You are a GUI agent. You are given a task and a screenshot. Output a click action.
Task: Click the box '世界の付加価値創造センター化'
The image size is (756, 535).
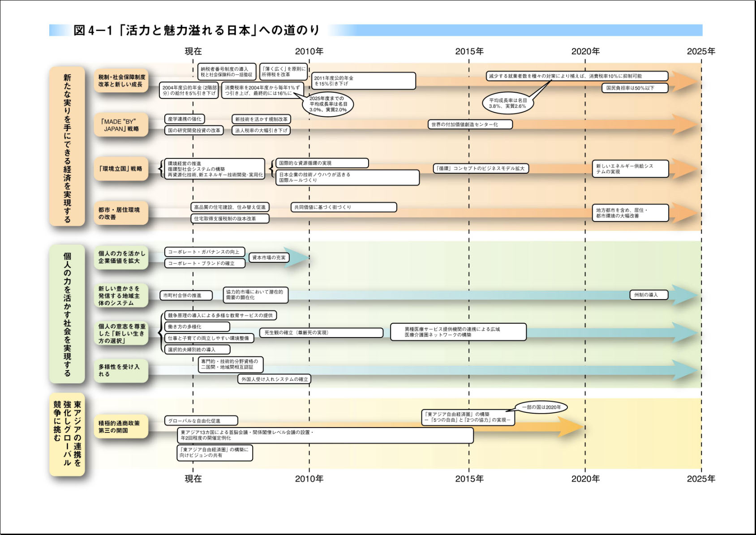click(x=470, y=124)
